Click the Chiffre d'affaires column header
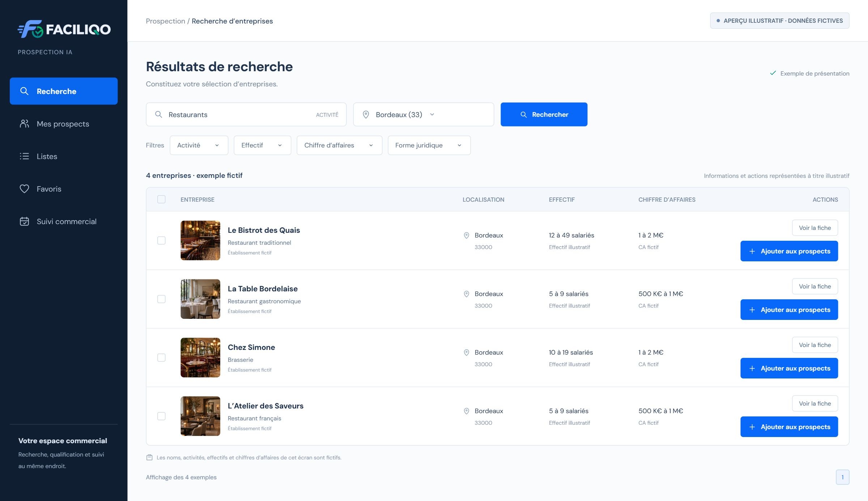 [667, 200]
